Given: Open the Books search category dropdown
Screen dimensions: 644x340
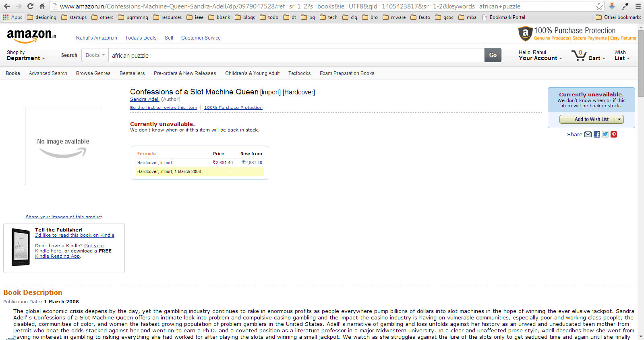Looking at the screenshot, I should click(95, 55).
